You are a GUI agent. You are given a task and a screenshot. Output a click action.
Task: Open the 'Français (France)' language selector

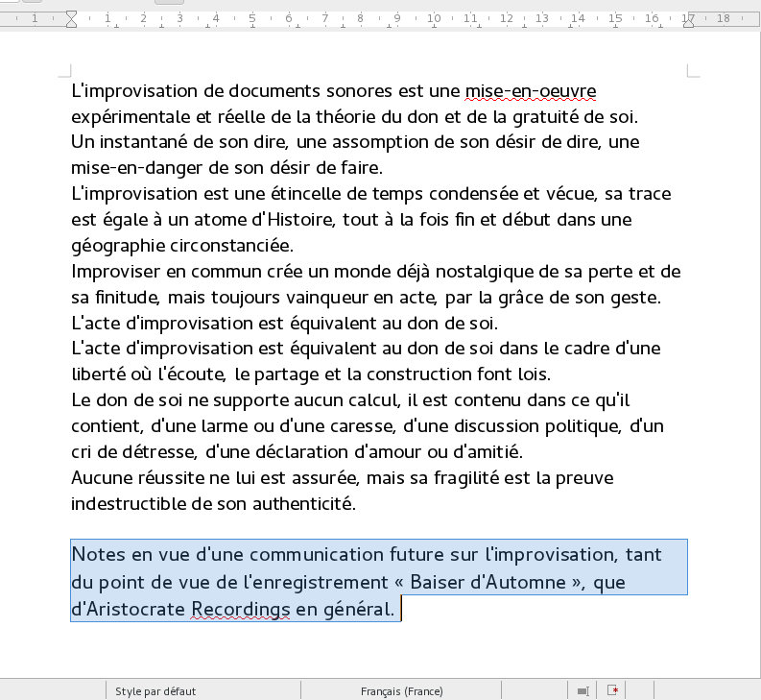pos(401,690)
